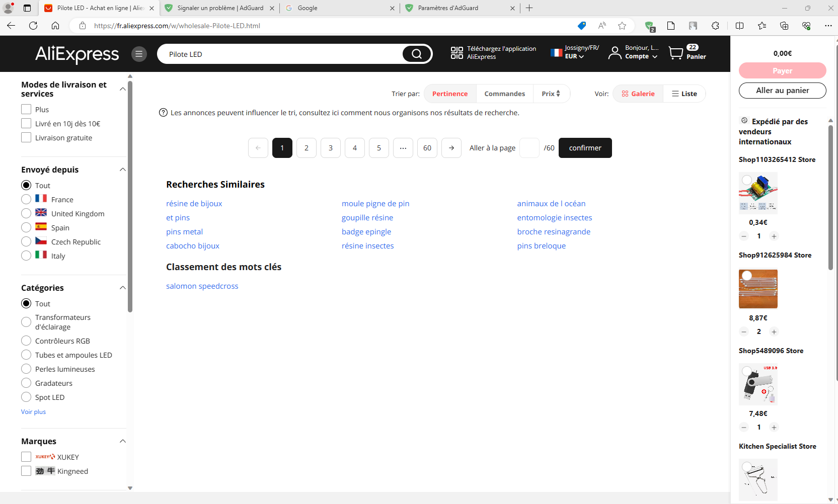Viewport: 838px width, 504px height.
Task: Click the search magnifier icon
Action: 416,54
